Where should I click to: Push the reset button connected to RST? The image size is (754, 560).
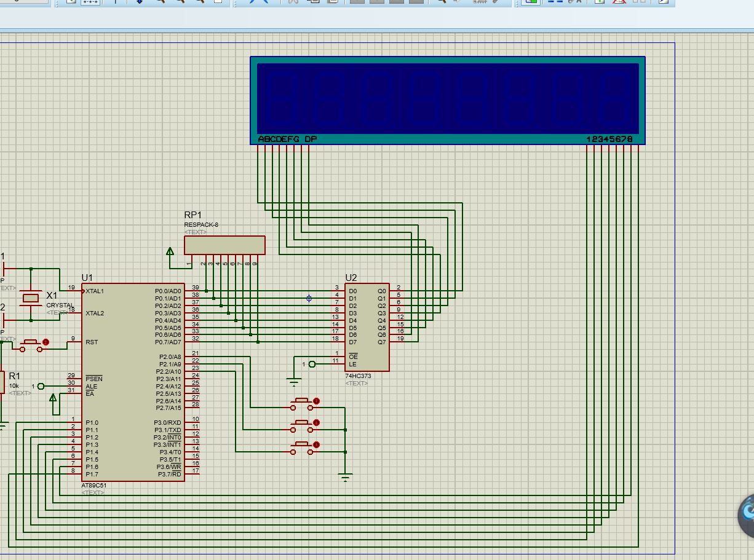point(31,345)
